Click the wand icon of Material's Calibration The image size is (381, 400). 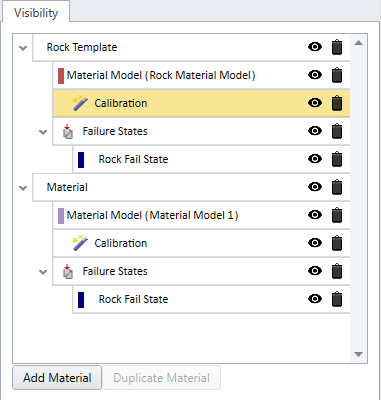point(80,243)
